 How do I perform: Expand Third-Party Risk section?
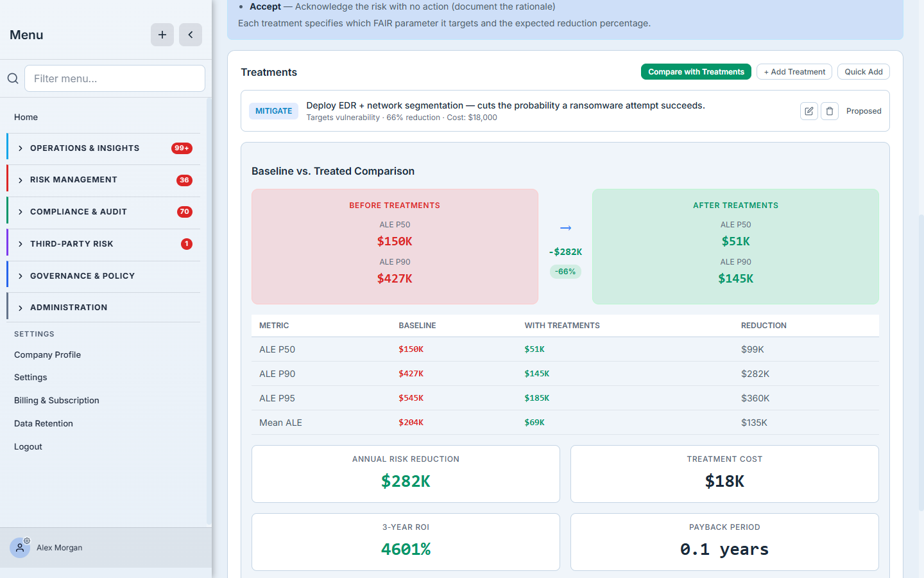tap(103, 244)
